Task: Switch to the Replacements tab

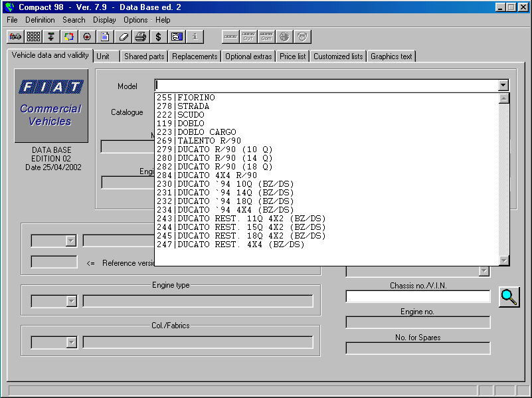Action: click(x=195, y=56)
